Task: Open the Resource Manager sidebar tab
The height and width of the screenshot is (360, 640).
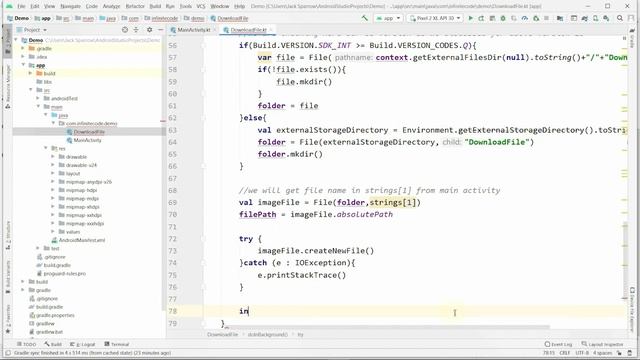Action: 7,86
